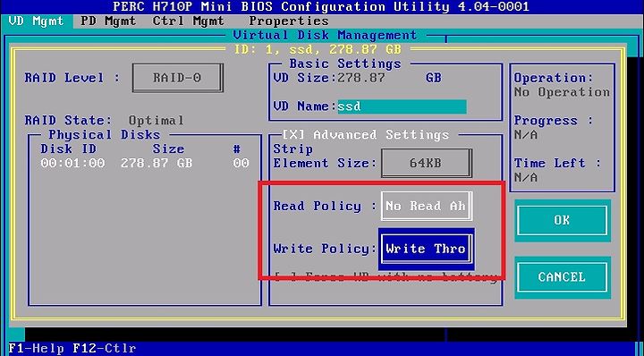Click the dialog title ID: 1, ssd, 278.87 GB
The height and width of the screenshot is (356, 644).
click(x=318, y=50)
